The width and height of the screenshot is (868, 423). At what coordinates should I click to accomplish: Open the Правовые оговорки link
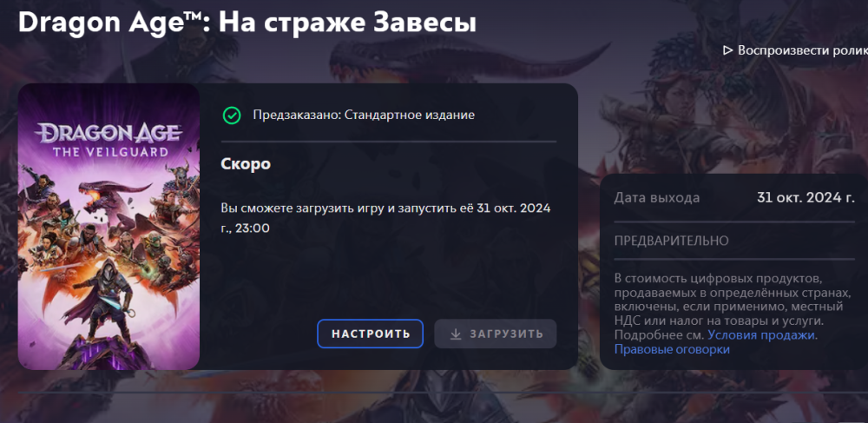coord(672,349)
